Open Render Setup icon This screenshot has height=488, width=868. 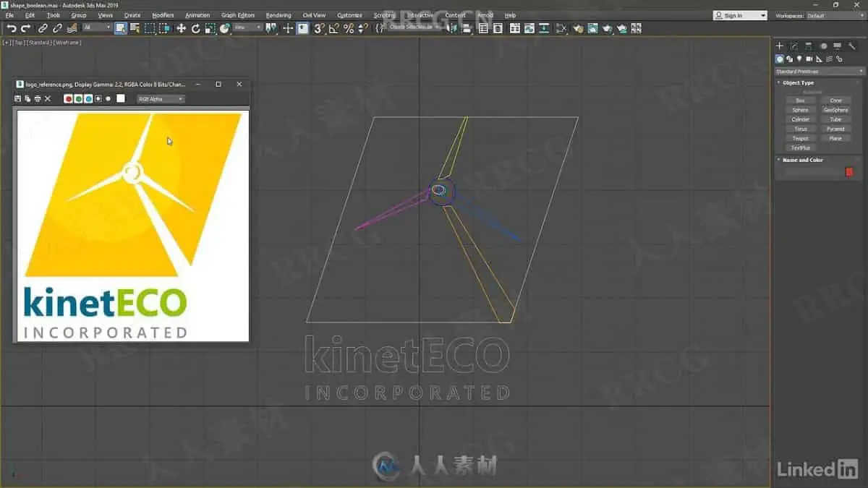(x=579, y=28)
